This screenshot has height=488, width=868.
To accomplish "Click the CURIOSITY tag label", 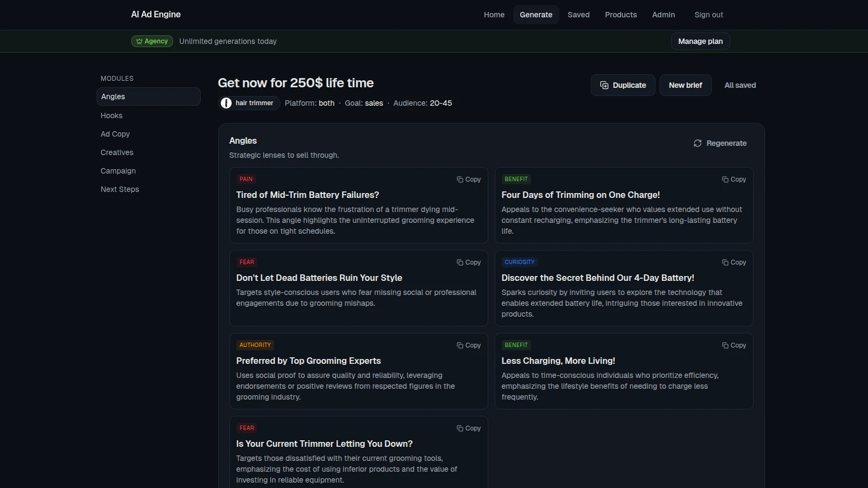I will [x=519, y=262].
